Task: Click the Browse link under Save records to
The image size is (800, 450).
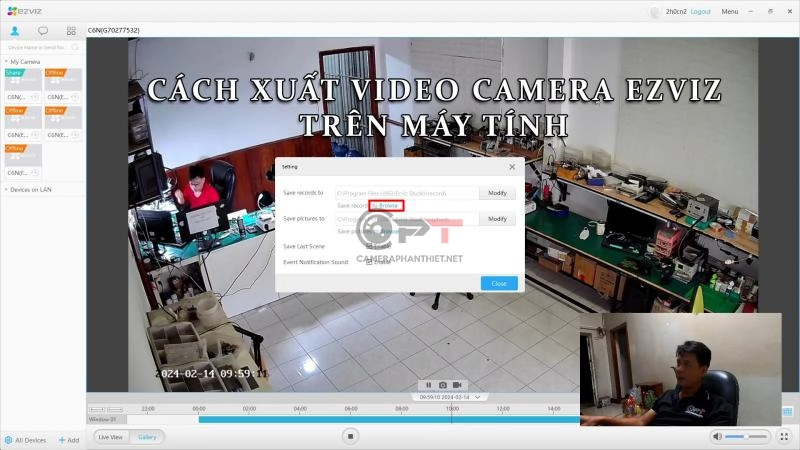Action: (388, 205)
